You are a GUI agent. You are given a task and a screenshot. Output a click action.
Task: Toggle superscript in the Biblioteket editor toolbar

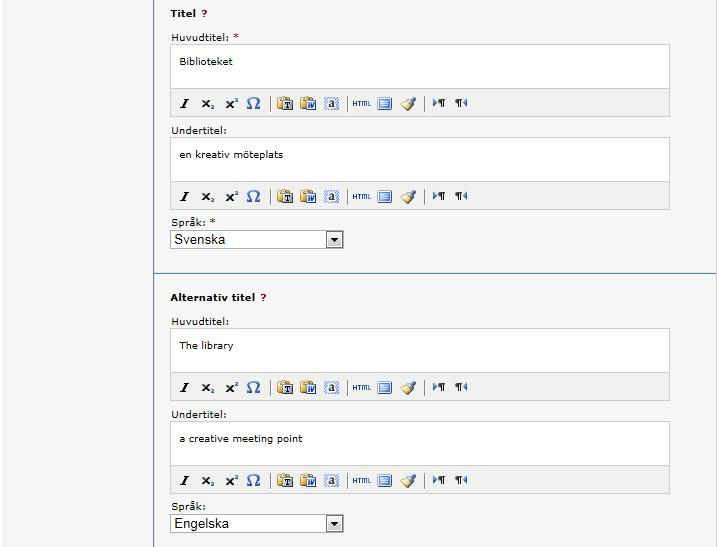231,104
